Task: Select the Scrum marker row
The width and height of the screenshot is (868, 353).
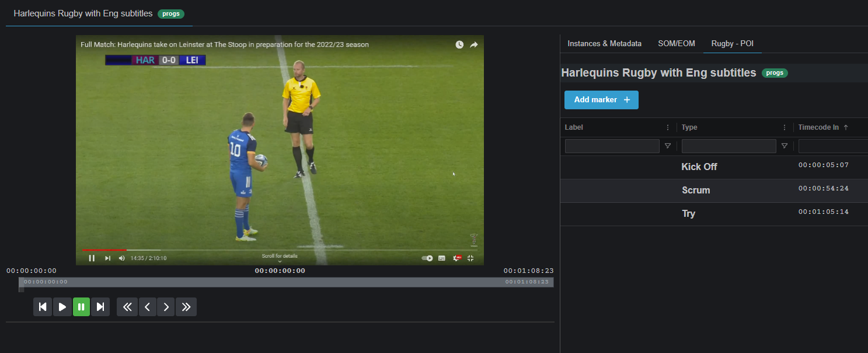Action: (714, 191)
